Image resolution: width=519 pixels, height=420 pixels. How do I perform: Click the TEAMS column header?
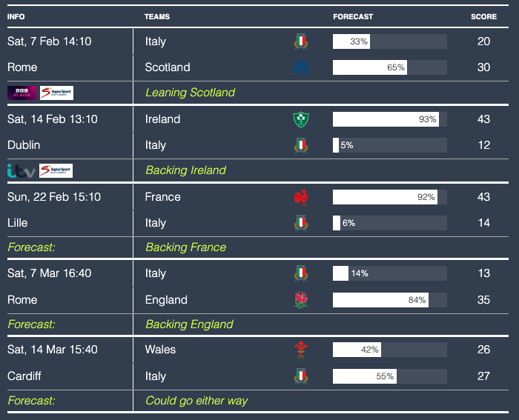pos(156,16)
